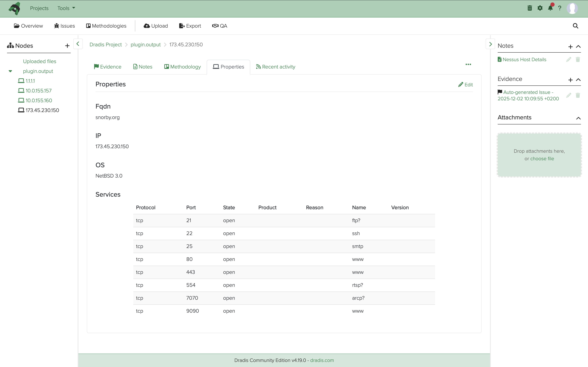Image resolution: width=588 pixels, height=367 pixels.
Task: Add a new node with the plus icon
Action: click(x=67, y=46)
